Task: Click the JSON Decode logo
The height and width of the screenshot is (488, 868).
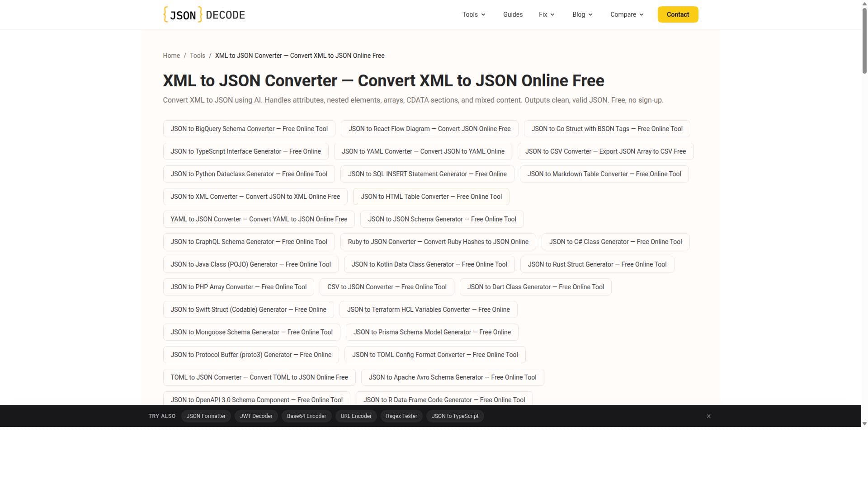Action: (x=204, y=14)
